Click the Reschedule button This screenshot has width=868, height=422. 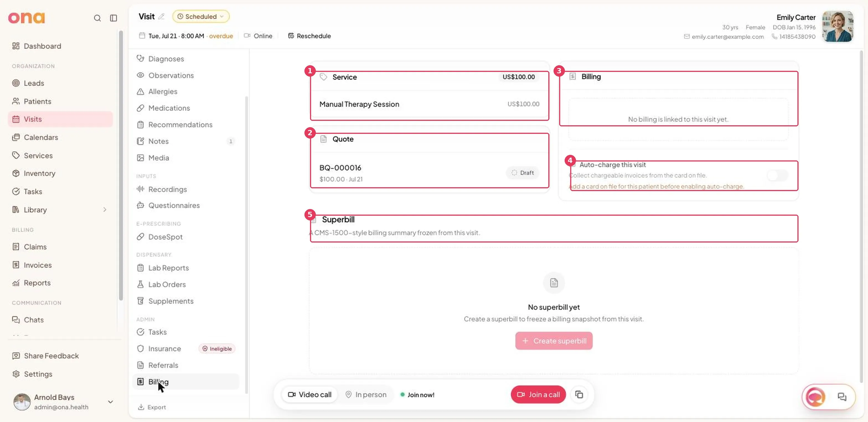point(309,36)
